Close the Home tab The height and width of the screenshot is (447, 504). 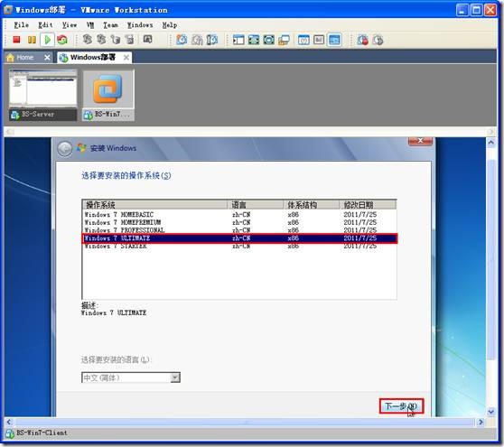47,58
